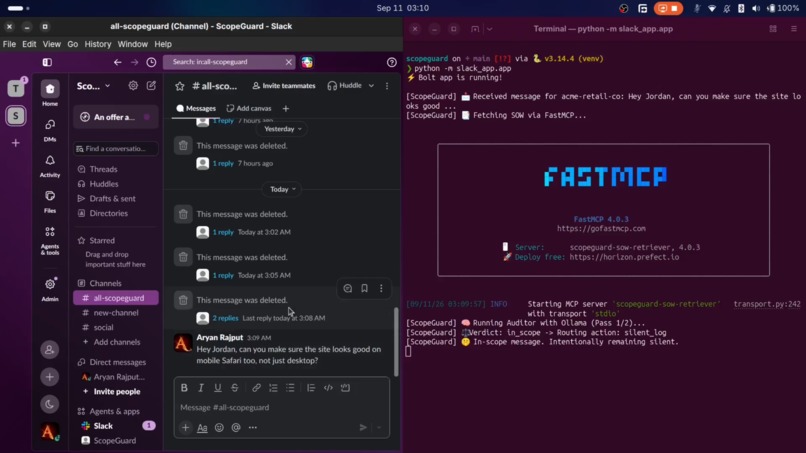Open File menu in Slack
The height and width of the screenshot is (453, 806).
pos(9,44)
